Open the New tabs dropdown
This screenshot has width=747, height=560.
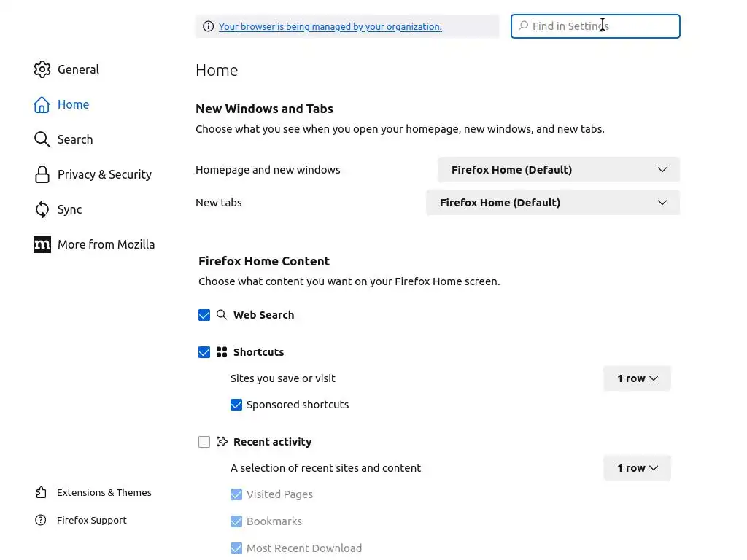click(x=553, y=203)
